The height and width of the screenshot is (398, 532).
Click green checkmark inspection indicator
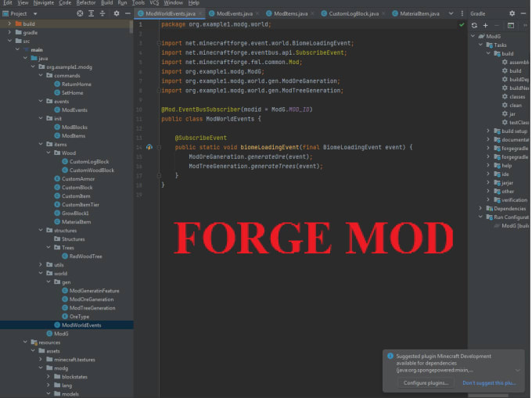(462, 25)
